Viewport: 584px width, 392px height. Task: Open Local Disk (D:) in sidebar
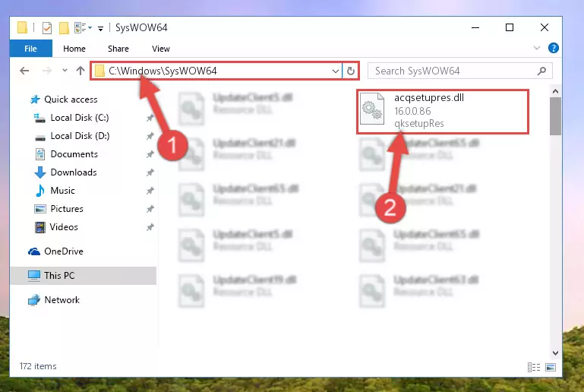[80, 136]
